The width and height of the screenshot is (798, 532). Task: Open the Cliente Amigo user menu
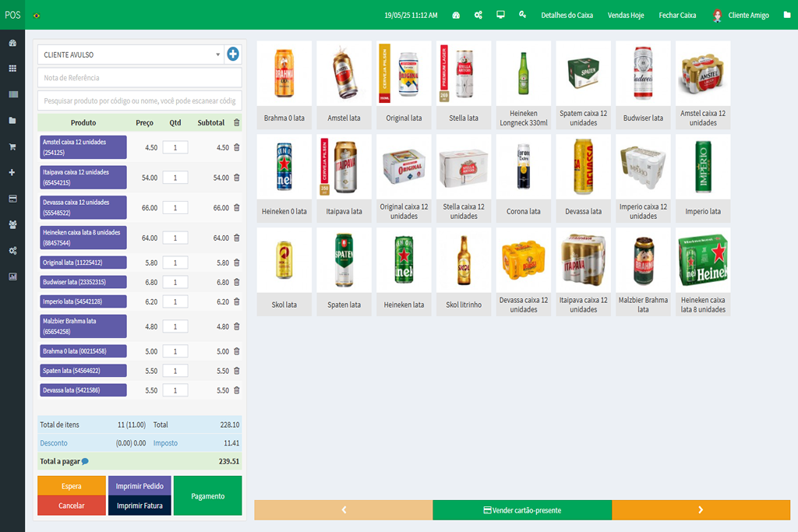(x=740, y=16)
